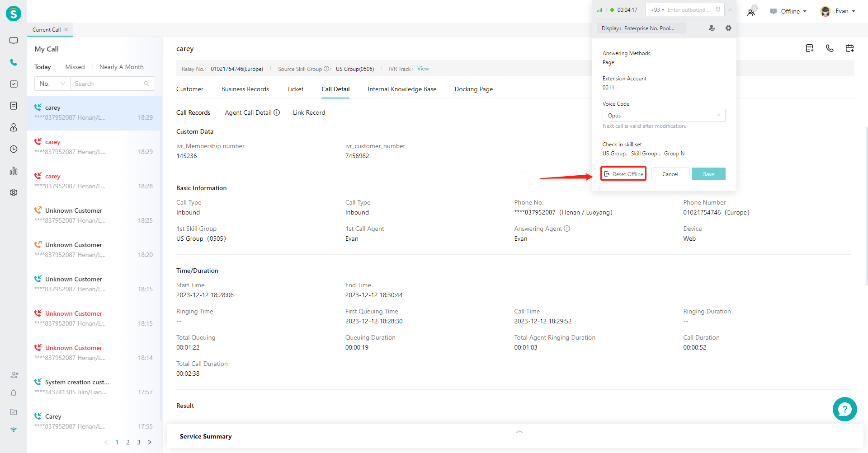Click info icon beside Answering Agent
The image size is (868, 453).
[x=567, y=229]
